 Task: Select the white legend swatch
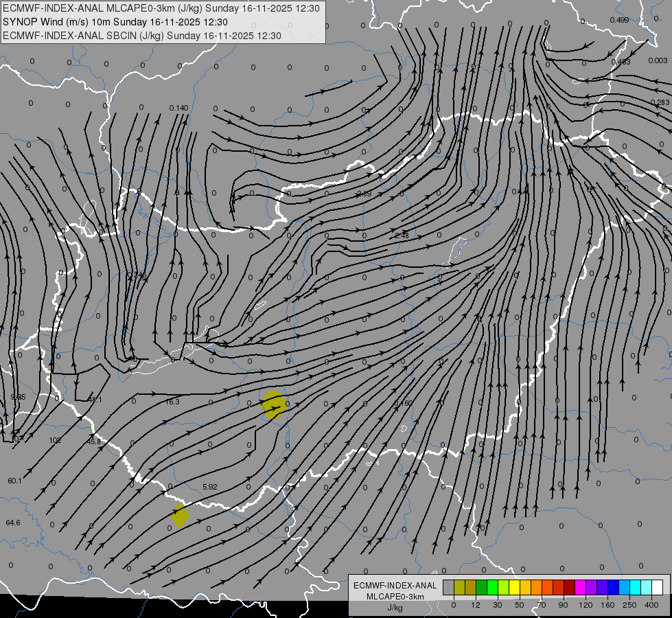(658, 588)
